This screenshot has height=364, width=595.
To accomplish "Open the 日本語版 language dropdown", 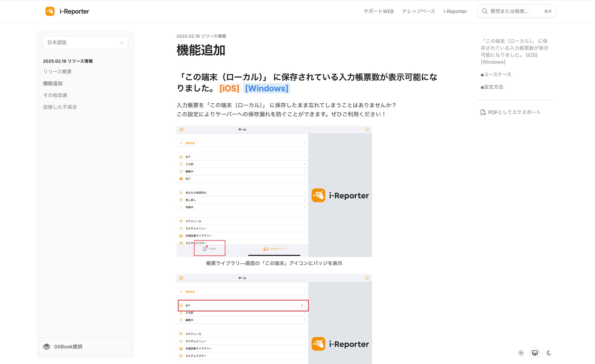I will 85,42.
